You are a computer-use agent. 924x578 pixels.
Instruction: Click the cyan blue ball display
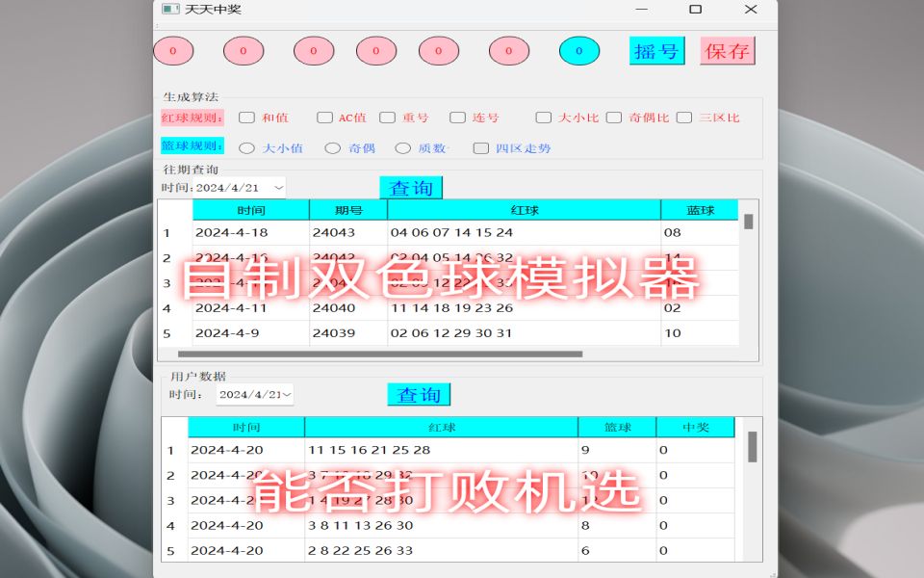coord(578,52)
